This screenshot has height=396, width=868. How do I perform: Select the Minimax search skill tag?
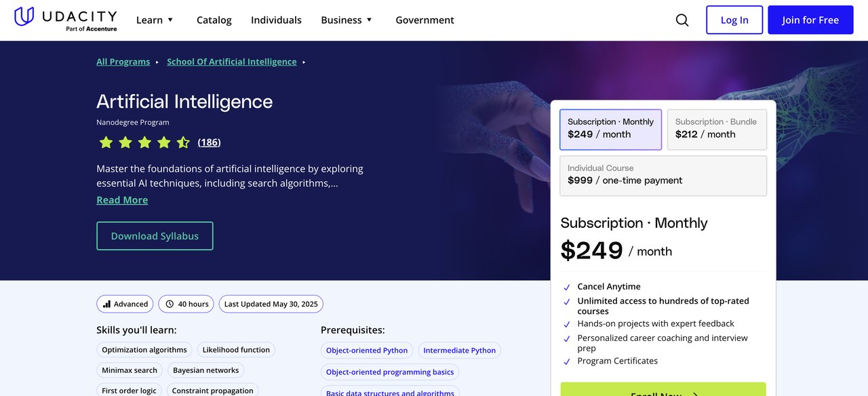pos(130,370)
